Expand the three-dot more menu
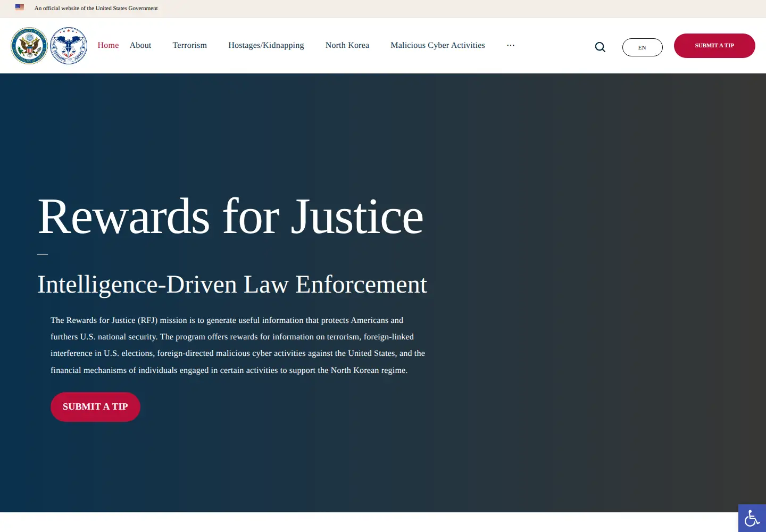766x532 pixels. pos(511,45)
